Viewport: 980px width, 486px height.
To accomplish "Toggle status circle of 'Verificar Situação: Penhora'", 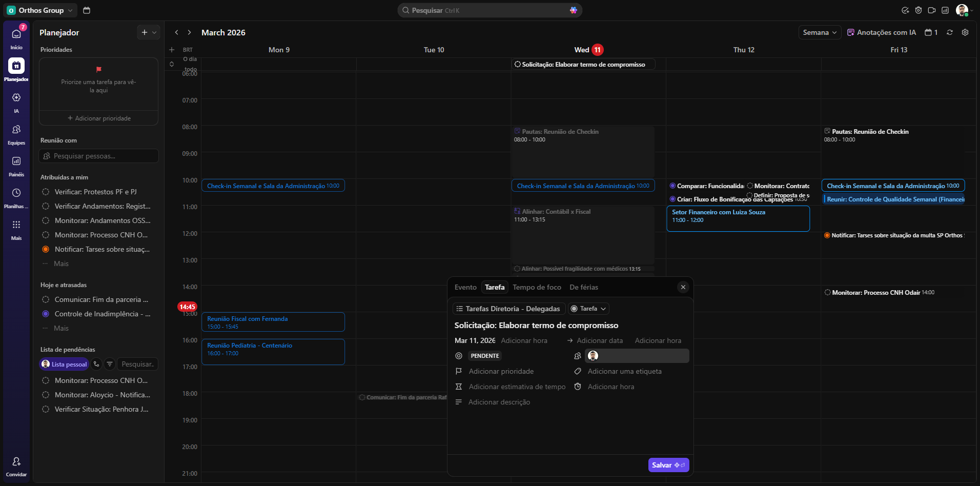I will pyautogui.click(x=46, y=409).
